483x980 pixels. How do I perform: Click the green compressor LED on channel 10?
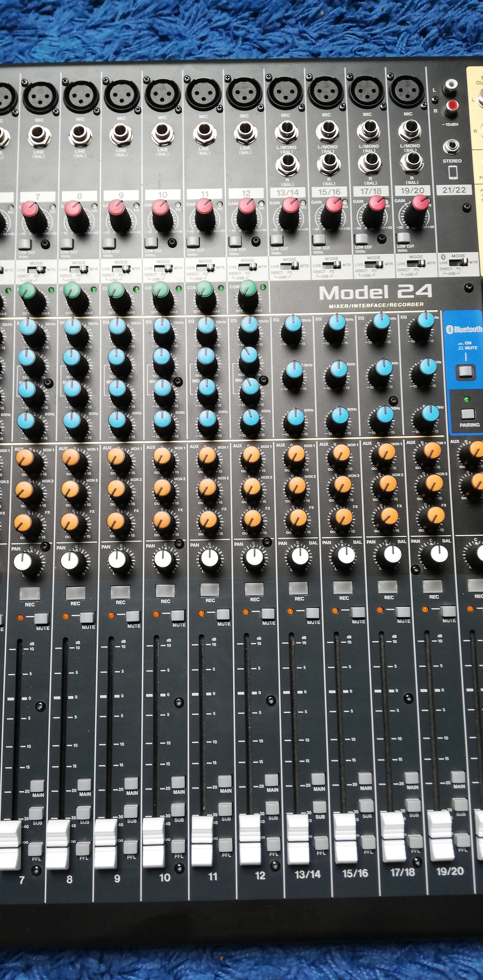179,289
